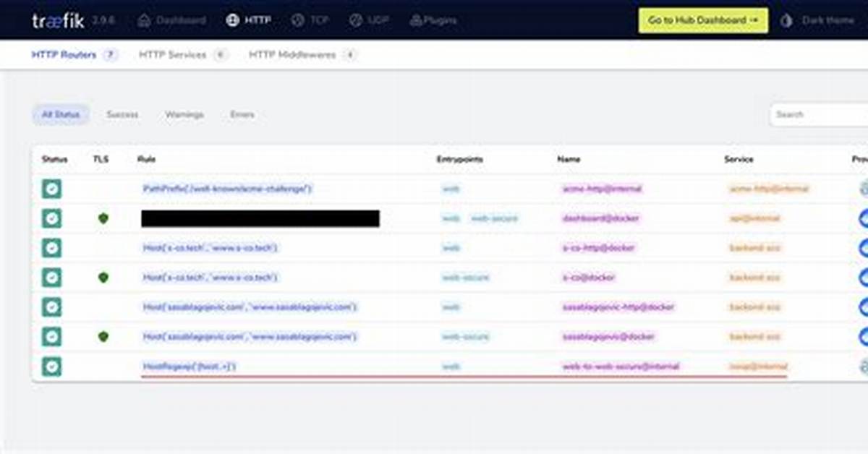Image resolution: width=868 pixels, height=454 pixels.
Task: Click the Host rule in s-co-http@docker row
Action: [210, 248]
